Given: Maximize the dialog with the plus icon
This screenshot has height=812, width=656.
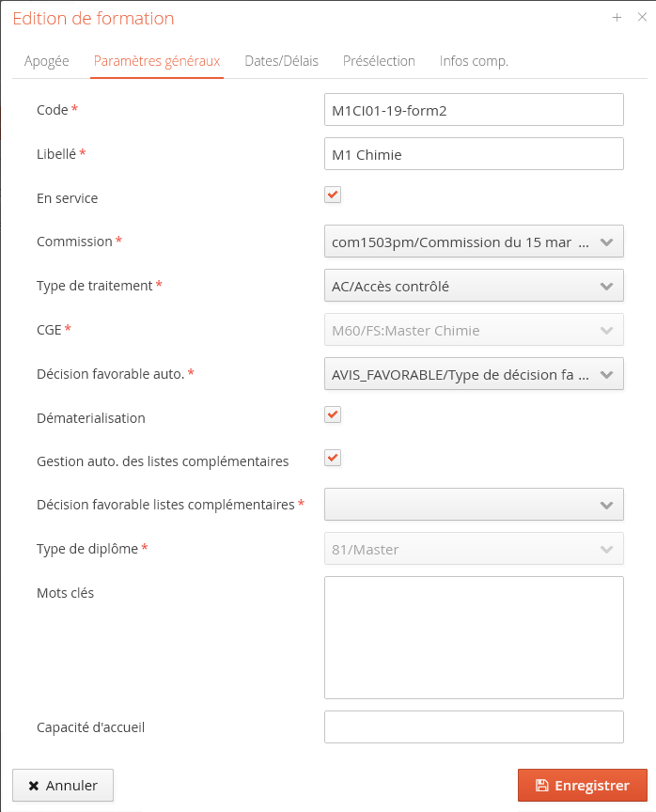Looking at the screenshot, I should click(617, 17).
